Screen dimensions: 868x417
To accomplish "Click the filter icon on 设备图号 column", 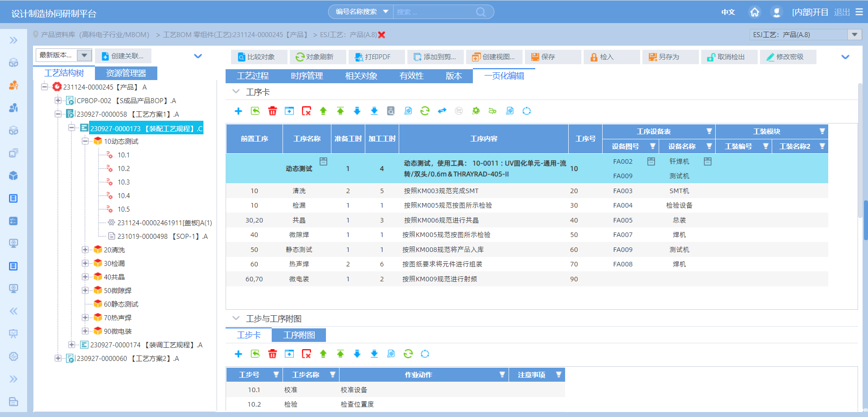I will pyautogui.click(x=652, y=146).
